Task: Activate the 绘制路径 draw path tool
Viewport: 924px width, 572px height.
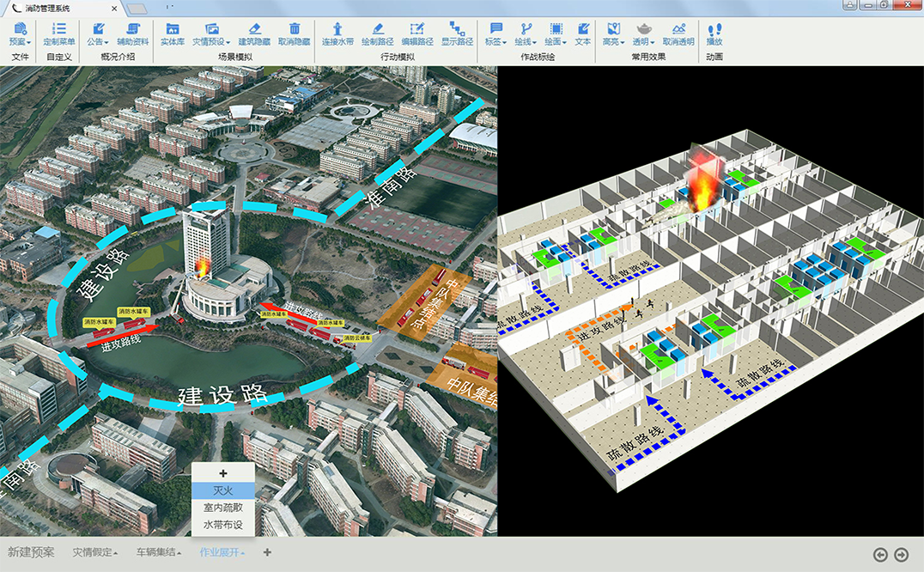Action: point(377,33)
